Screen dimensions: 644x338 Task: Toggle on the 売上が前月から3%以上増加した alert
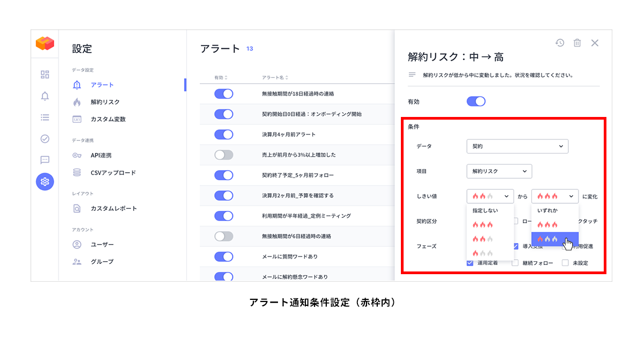224,155
